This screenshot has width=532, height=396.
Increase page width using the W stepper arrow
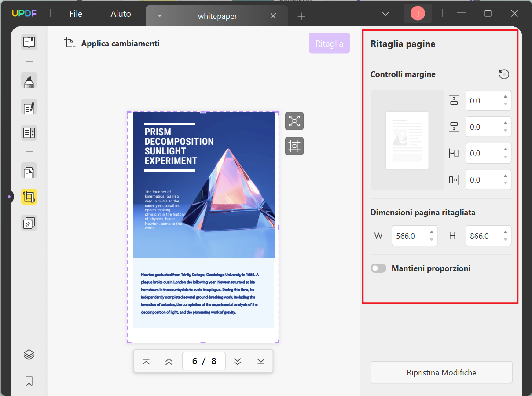pos(432,233)
